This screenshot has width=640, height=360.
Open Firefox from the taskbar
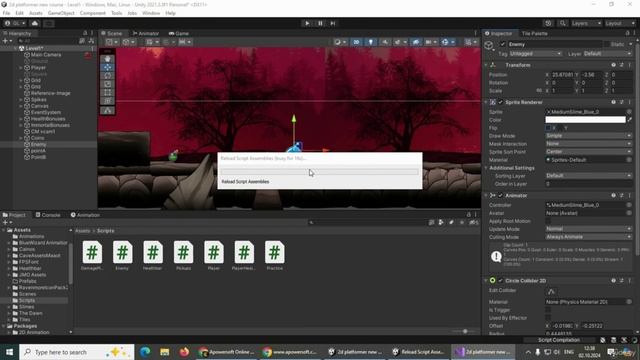[184, 352]
